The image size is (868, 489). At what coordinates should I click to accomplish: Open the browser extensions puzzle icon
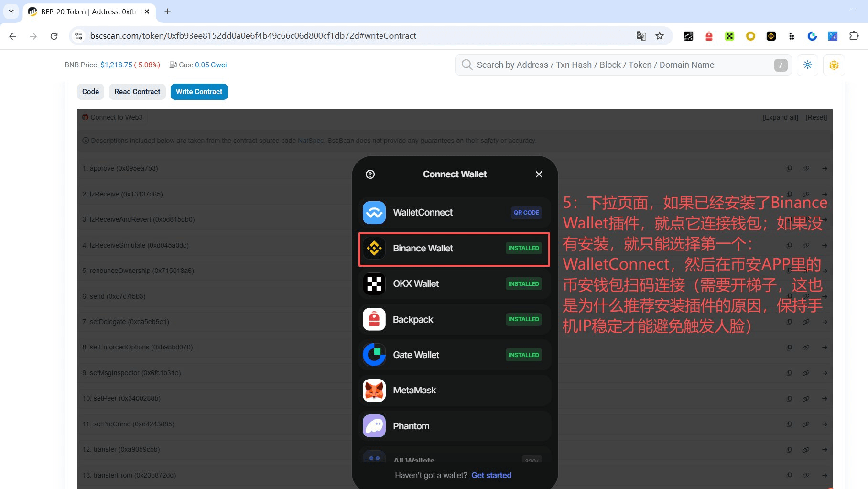pos(854,36)
